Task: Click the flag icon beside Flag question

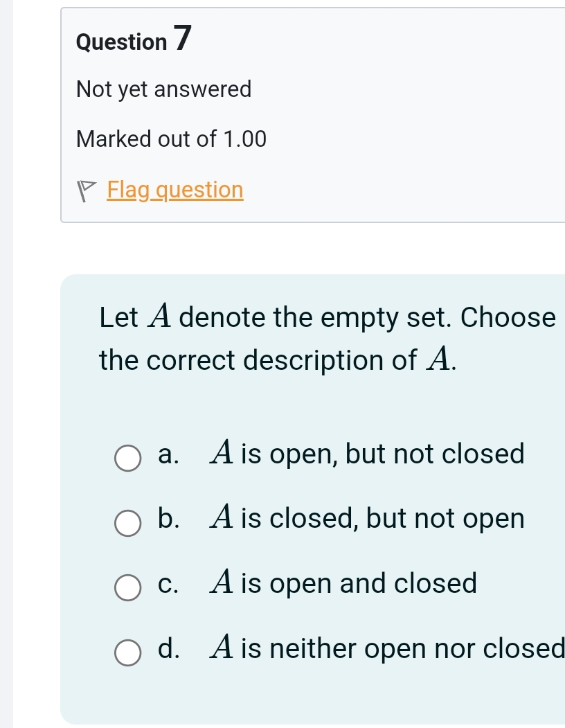Action: tap(87, 190)
